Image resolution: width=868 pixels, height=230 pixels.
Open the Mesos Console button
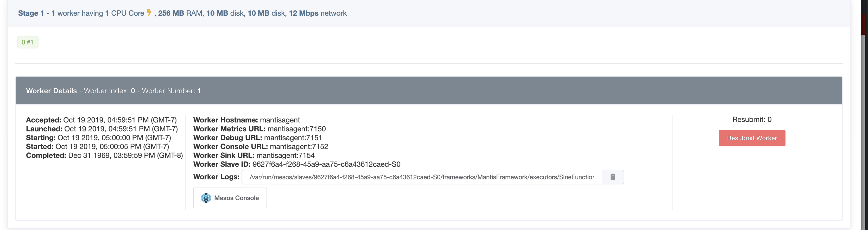pos(230,198)
